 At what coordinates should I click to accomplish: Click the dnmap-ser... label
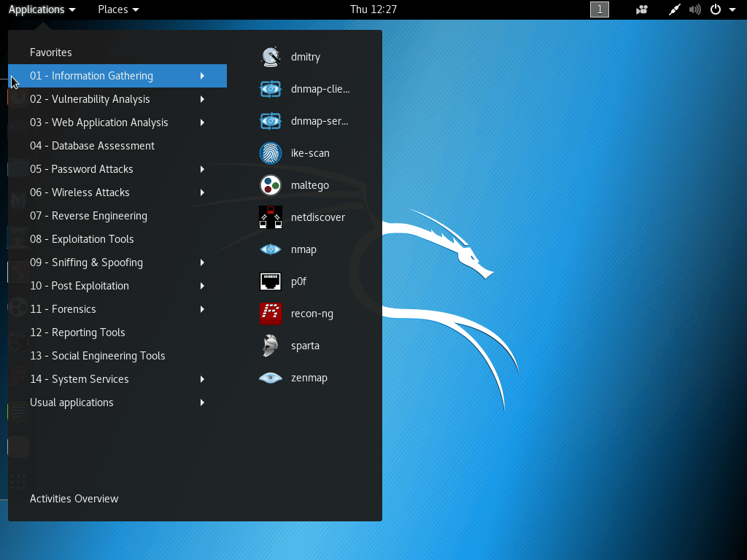pos(320,121)
